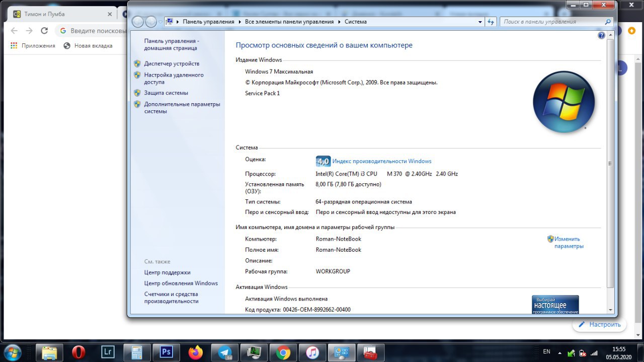Click WORKGROUP workgroup value
The width and height of the screenshot is (644, 362).
[333, 271]
